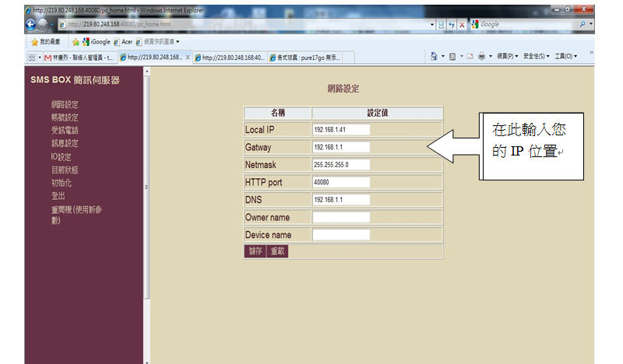Open the 工具(O) menu

pyautogui.click(x=566, y=56)
